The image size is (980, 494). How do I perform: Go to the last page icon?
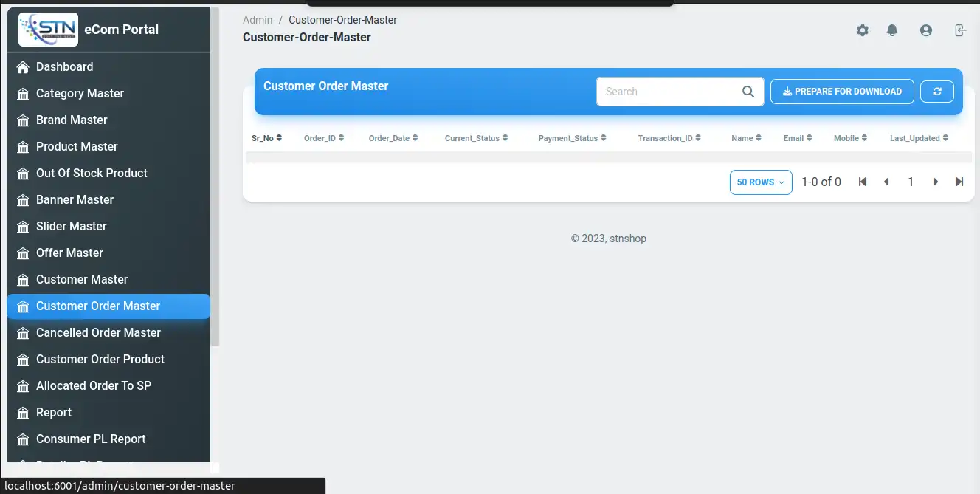pyautogui.click(x=959, y=182)
